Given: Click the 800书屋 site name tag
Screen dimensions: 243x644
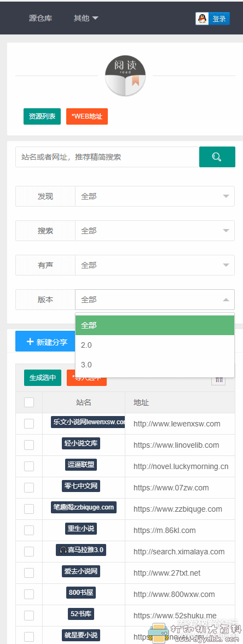Looking at the screenshot, I should [80, 593].
